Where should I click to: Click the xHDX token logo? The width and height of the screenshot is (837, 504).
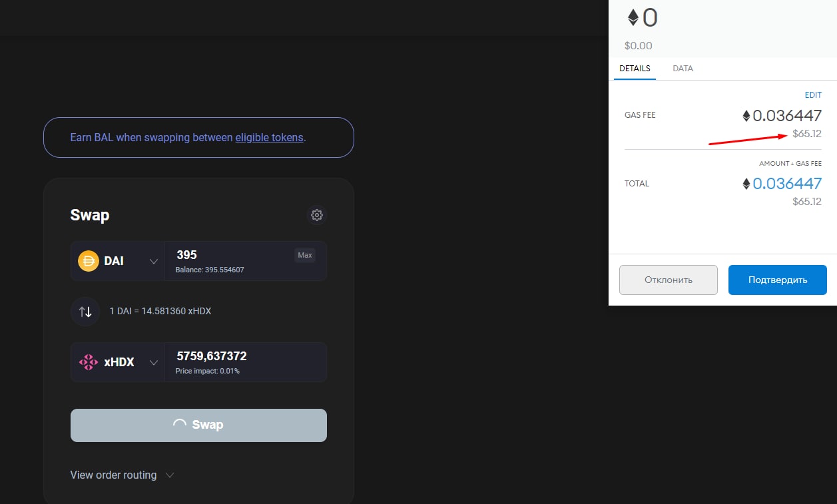(x=89, y=362)
